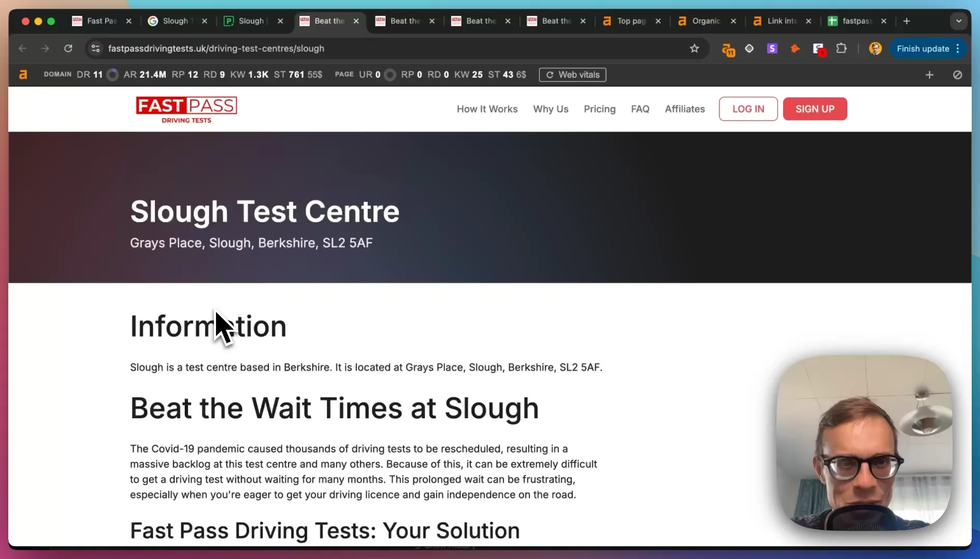980x559 pixels.
Task: Click the webcam video overlay
Action: pyautogui.click(x=863, y=443)
